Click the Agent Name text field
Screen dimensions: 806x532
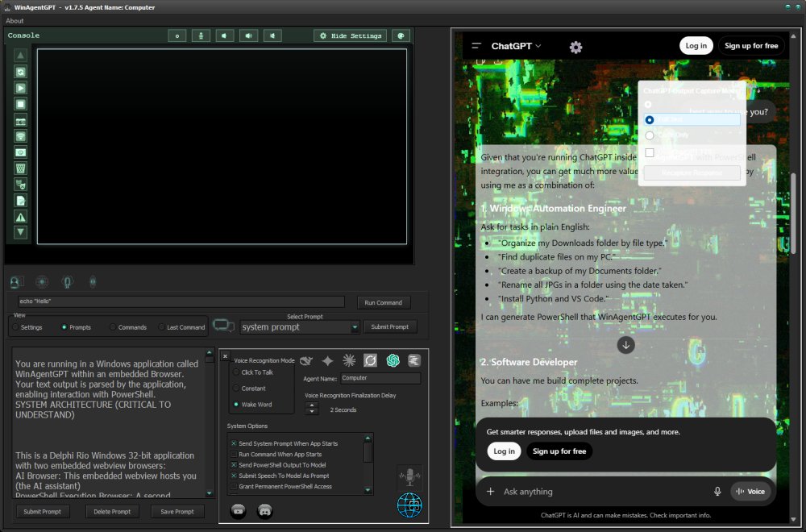click(x=380, y=378)
